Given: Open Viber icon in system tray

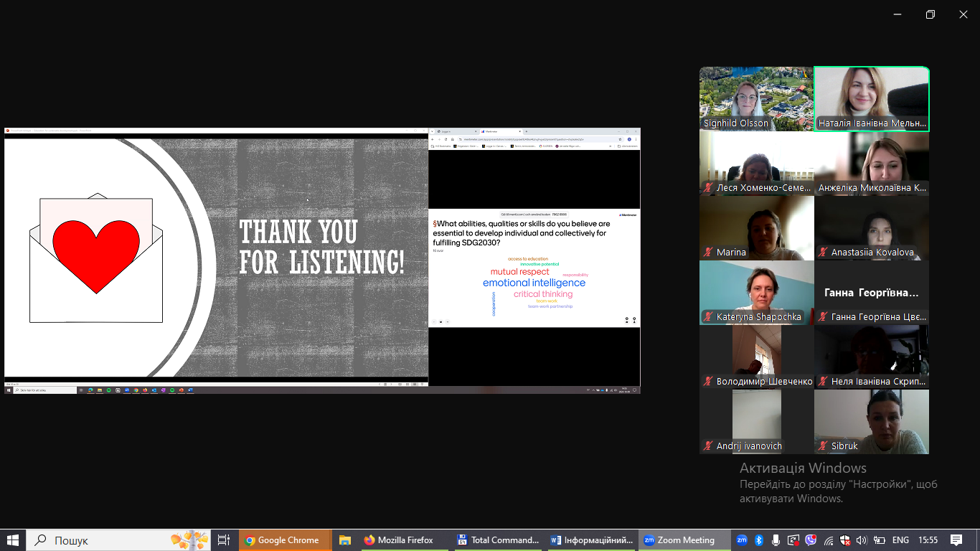Looking at the screenshot, I should click(x=811, y=540).
